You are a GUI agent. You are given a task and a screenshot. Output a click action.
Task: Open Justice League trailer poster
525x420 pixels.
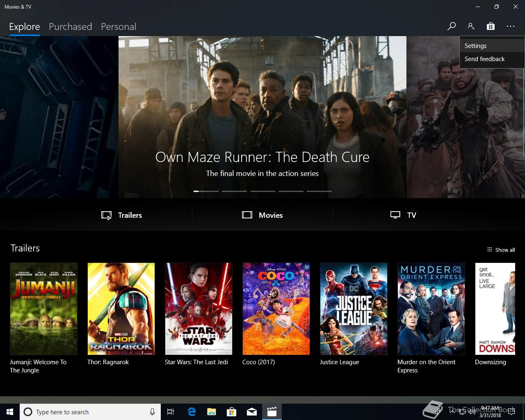click(x=354, y=309)
